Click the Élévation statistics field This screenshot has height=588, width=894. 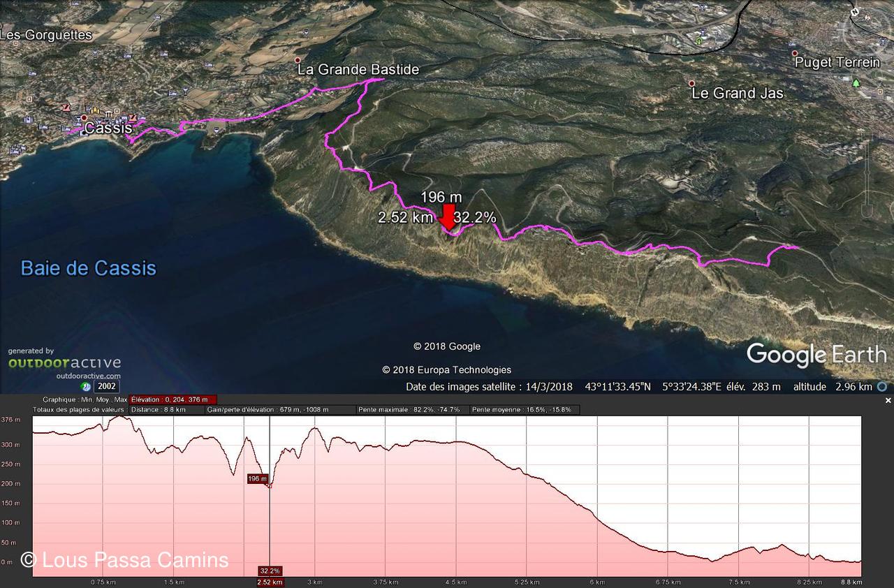173,399
